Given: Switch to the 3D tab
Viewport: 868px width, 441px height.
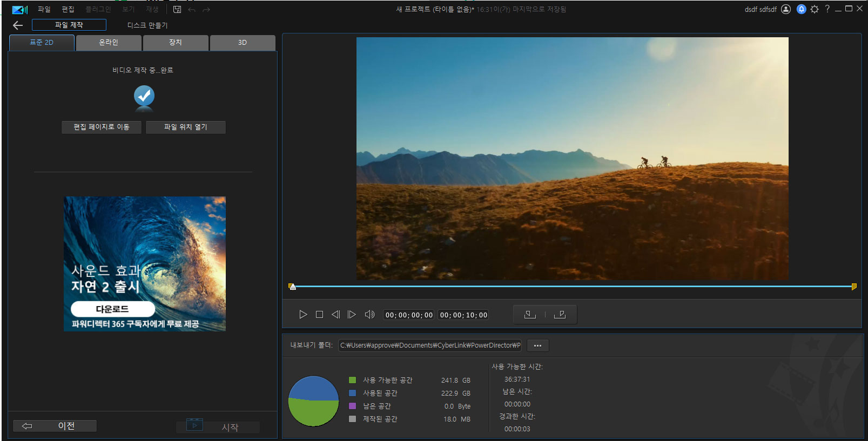Looking at the screenshot, I should [x=243, y=43].
